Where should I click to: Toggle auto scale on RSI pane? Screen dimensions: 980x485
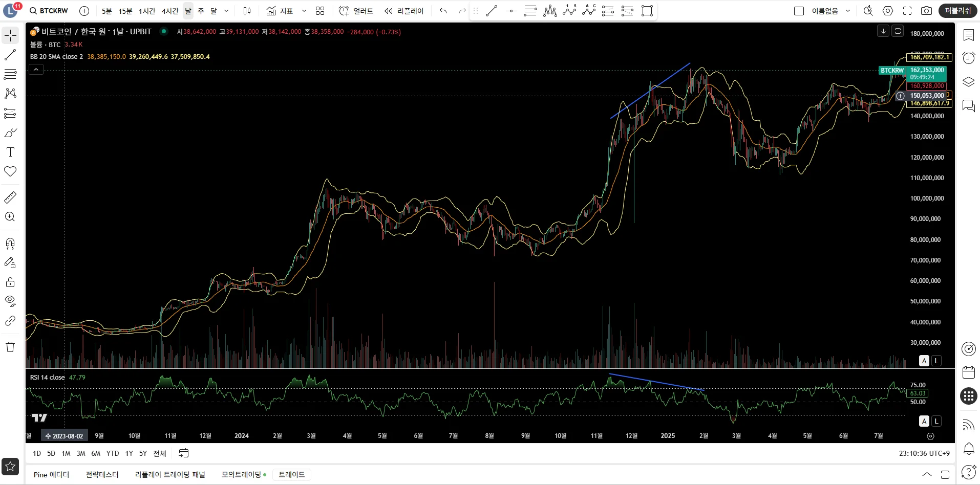[924, 421]
